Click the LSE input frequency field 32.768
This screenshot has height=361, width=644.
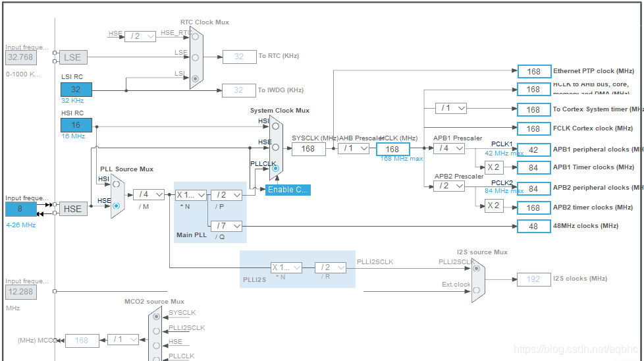click(21, 57)
